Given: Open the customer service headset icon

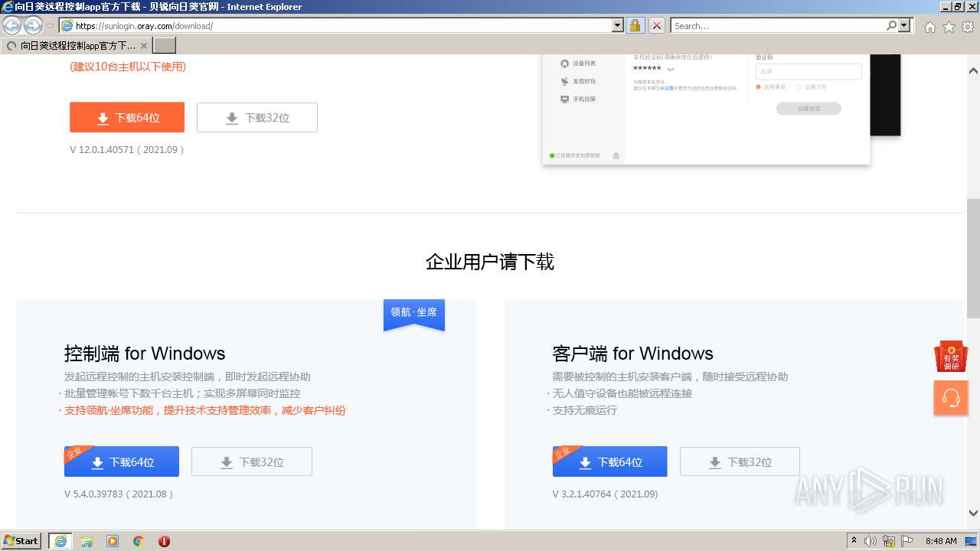Looking at the screenshot, I should pos(951,398).
